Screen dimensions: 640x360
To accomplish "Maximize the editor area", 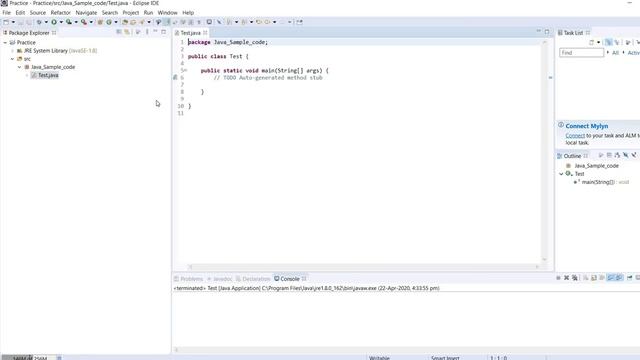I will click(547, 32).
